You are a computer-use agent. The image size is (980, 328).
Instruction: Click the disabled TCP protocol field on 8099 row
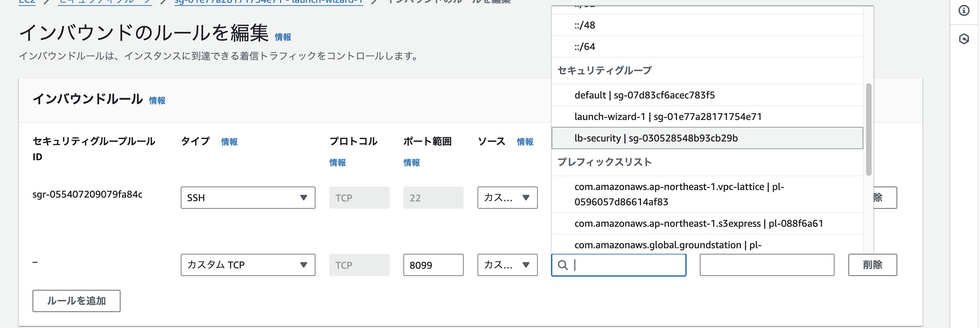[x=359, y=265]
